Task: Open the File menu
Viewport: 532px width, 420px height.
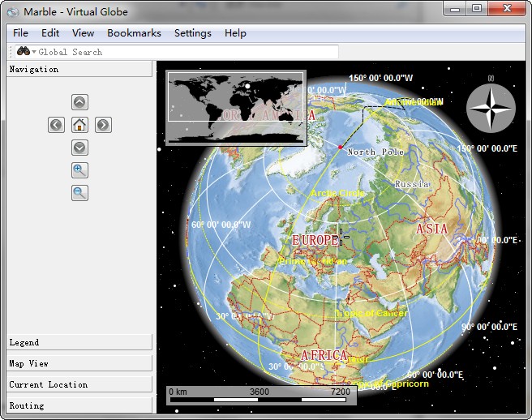Action: 20,33
